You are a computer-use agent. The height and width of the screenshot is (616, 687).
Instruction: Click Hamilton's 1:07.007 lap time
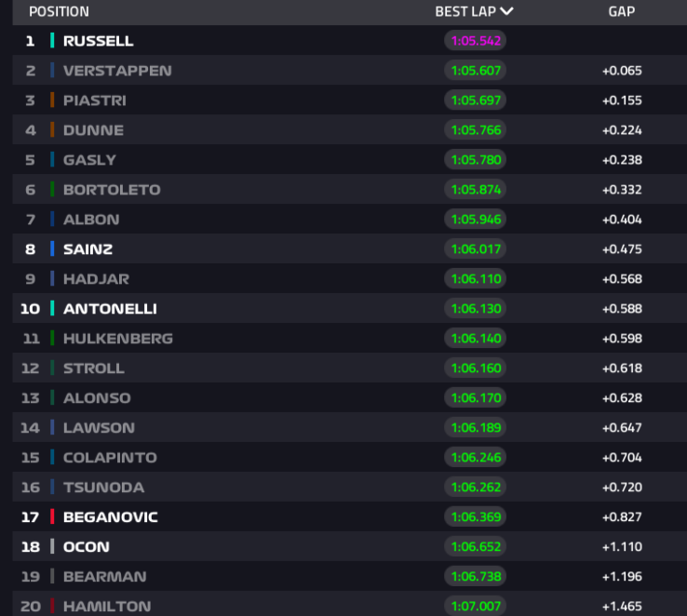coord(475,606)
